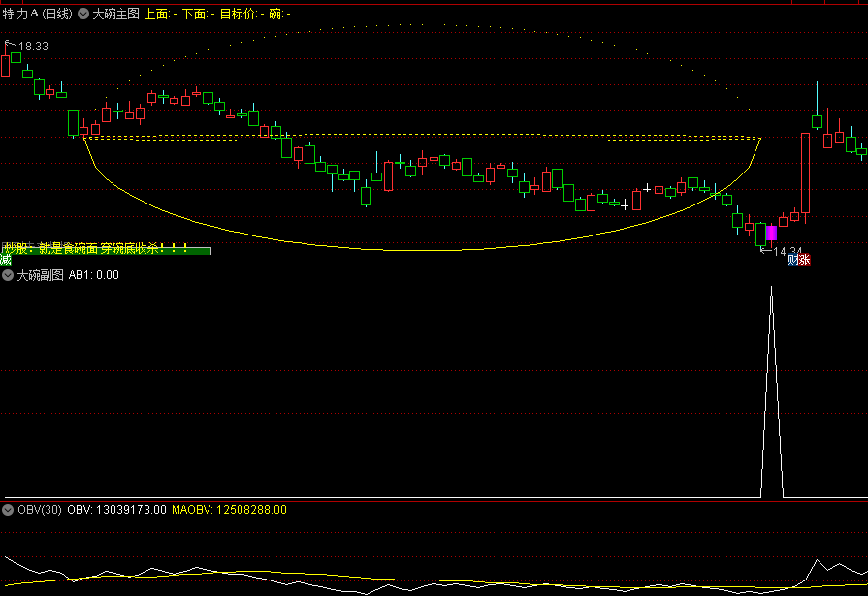Screen dimensions: 868x596
Task: Click the AB1: 0.00 value
Action: click(x=93, y=275)
